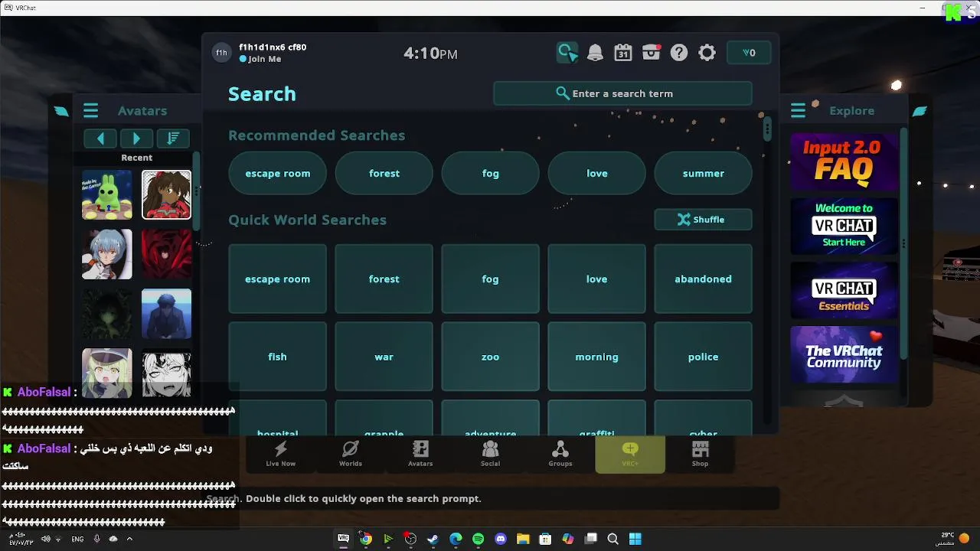Shuffle the quick world searches
Screen dimensions: 980x551
703,220
